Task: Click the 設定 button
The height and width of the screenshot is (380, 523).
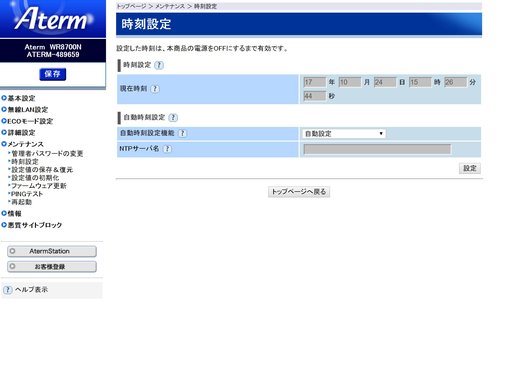Action: coord(470,168)
